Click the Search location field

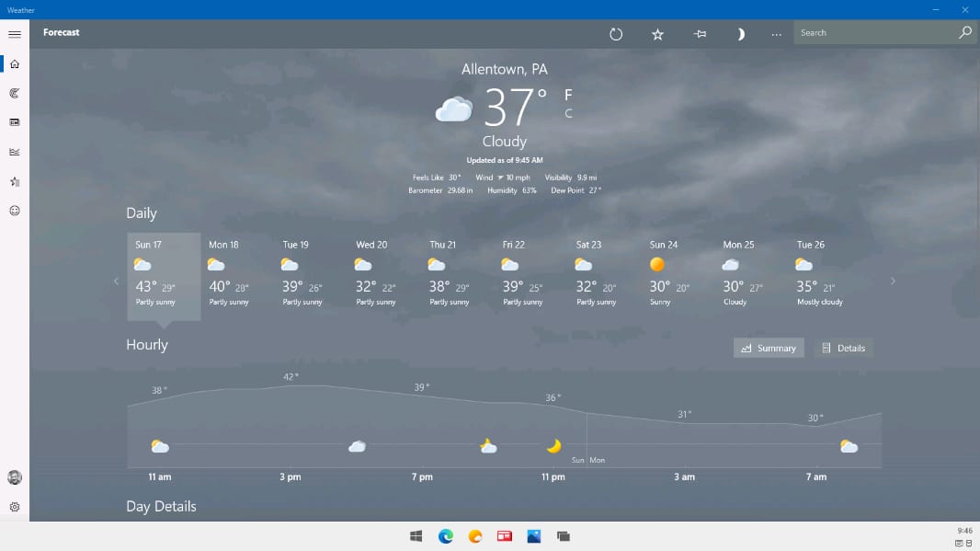point(873,33)
